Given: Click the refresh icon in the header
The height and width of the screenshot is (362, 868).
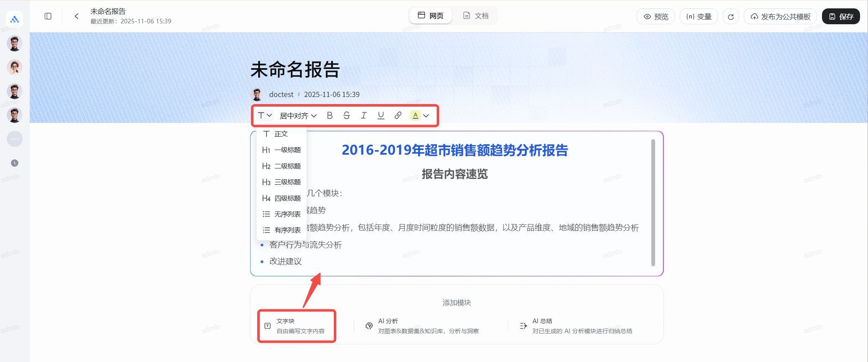Looking at the screenshot, I should pyautogui.click(x=731, y=17).
